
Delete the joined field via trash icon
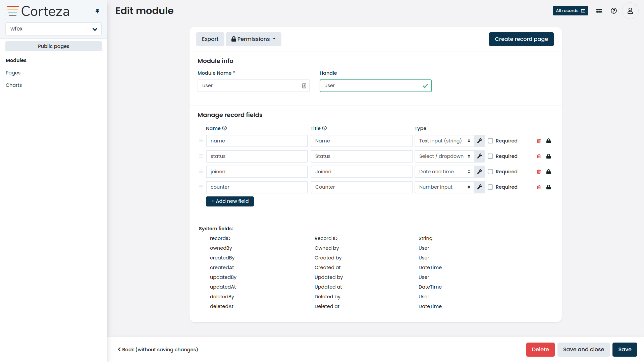click(x=539, y=172)
